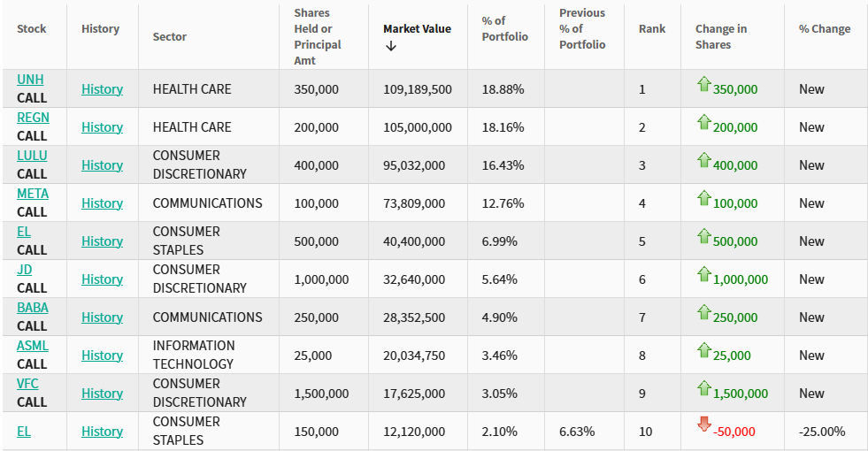
Task: Click the red down arrow beside -50,000
Action: coord(704,424)
